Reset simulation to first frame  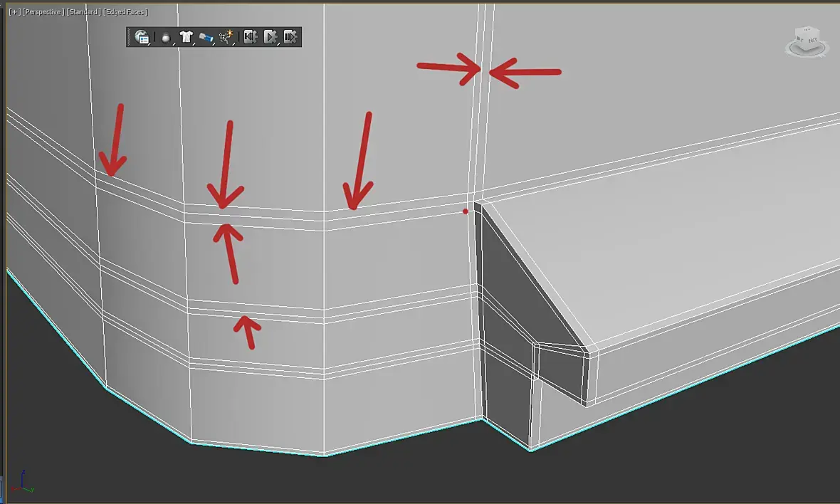(x=250, y=37)
